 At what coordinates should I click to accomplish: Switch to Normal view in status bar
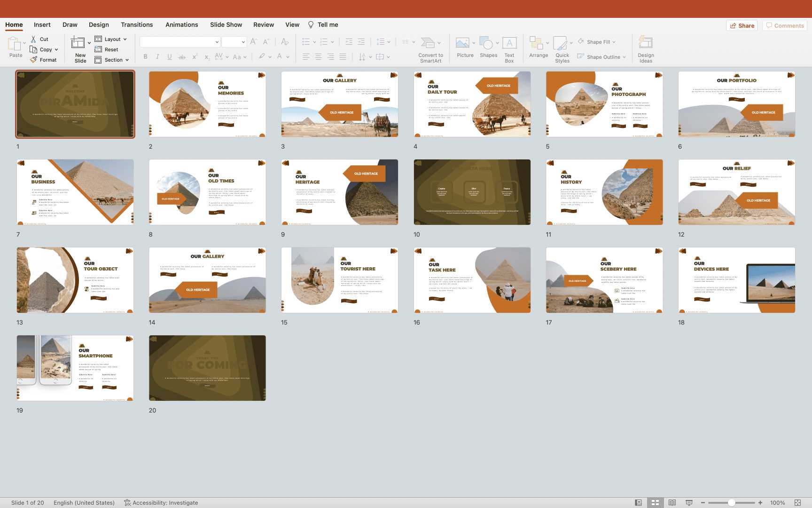click(638, 503)
